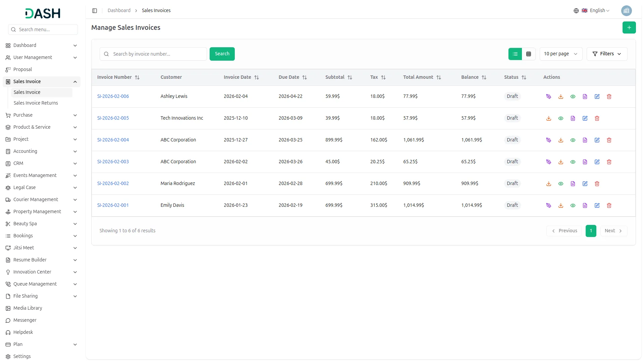Open Helpdesk from the sidebar

coord(42,332)
